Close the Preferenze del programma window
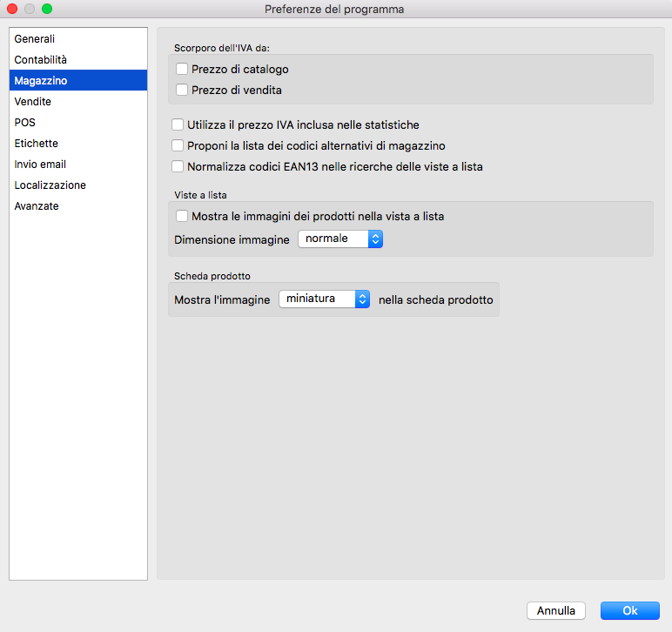 [12, 9]
